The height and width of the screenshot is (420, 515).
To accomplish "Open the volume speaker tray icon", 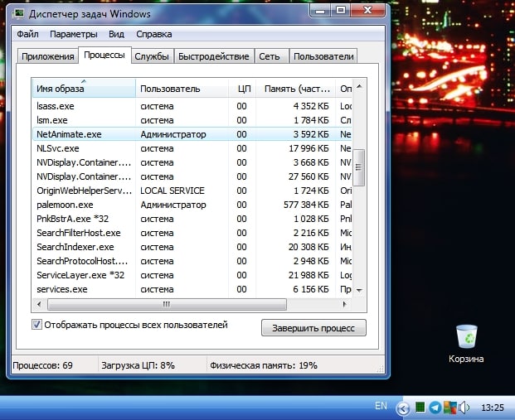I will (464, 408).
